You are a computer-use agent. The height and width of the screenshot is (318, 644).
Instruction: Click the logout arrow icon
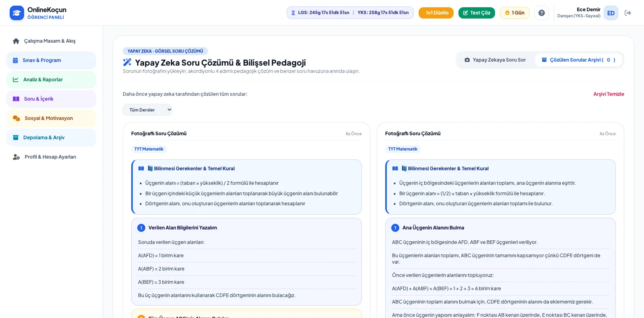628,13
